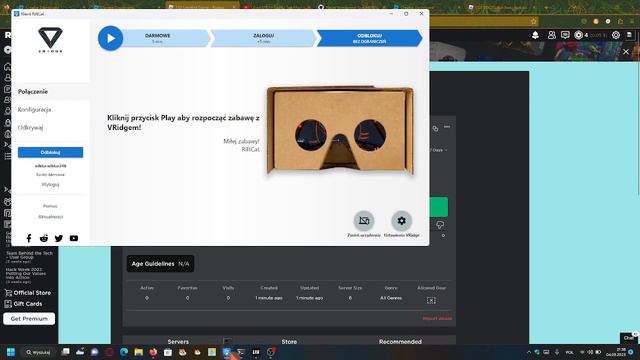Image resolution: width=640 pixels, height=360 pixels.
Task: Click the change device icon in VRidge
Action: [364, 221]
